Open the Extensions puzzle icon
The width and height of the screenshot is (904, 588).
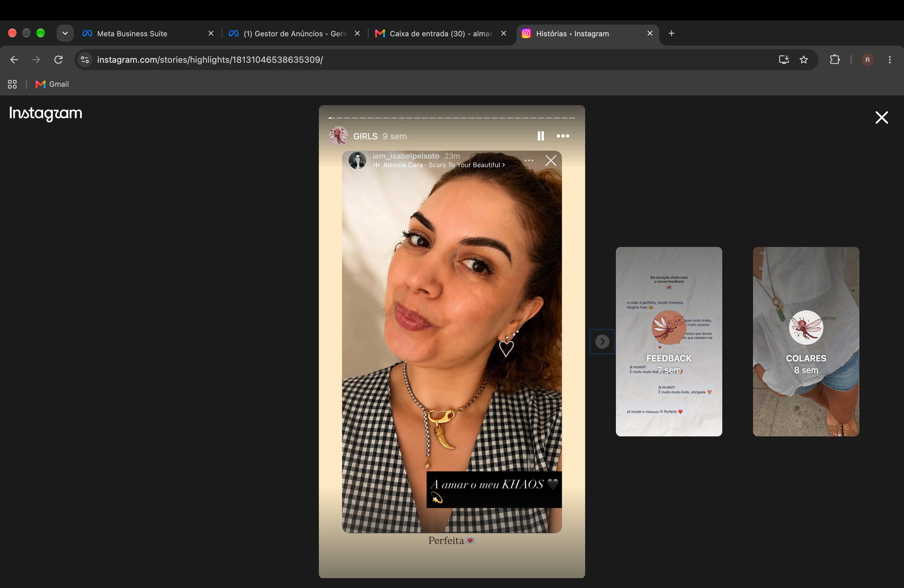coord(835,60)
